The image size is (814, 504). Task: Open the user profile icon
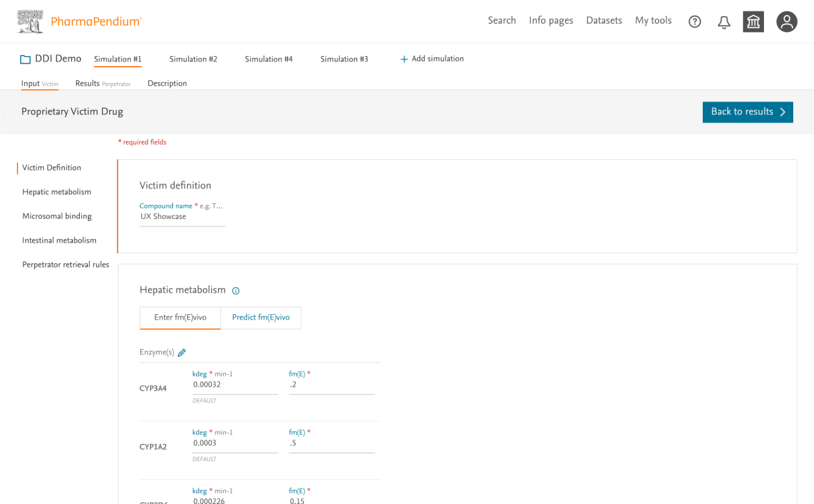pos(787,22)
